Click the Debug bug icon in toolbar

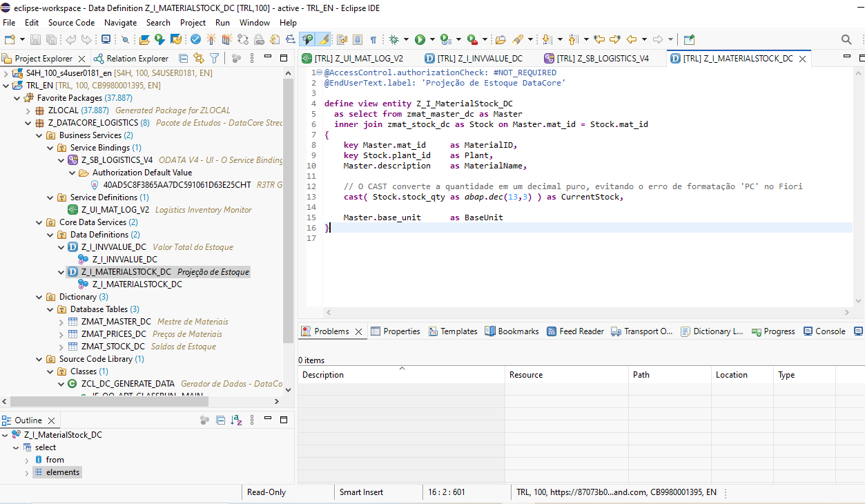[394, 39]
